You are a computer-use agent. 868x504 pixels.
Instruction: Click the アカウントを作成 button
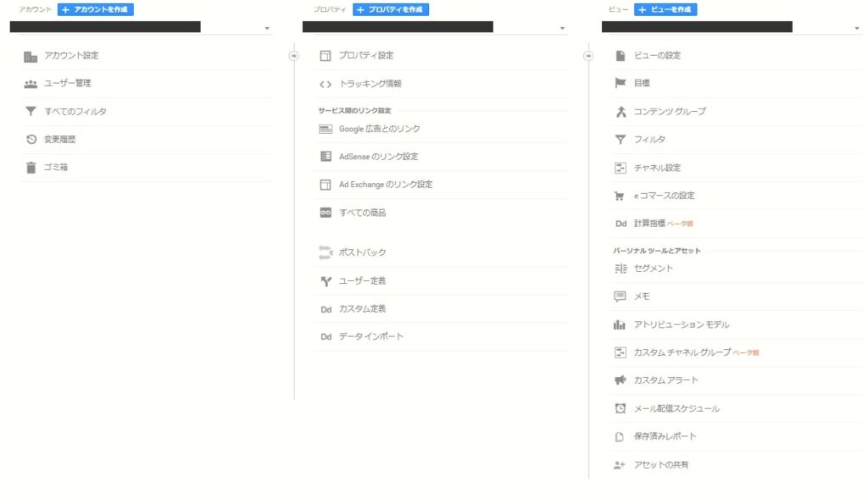[x=95, y=9]
